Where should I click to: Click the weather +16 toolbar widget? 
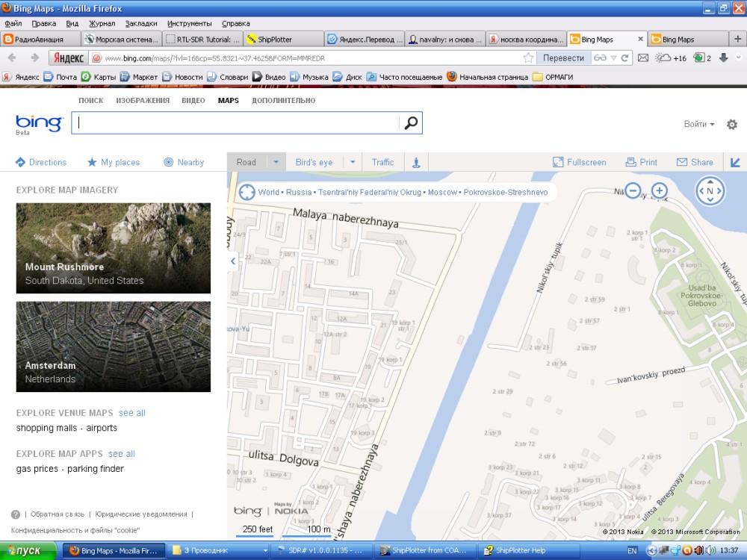[x=670, y=58]
